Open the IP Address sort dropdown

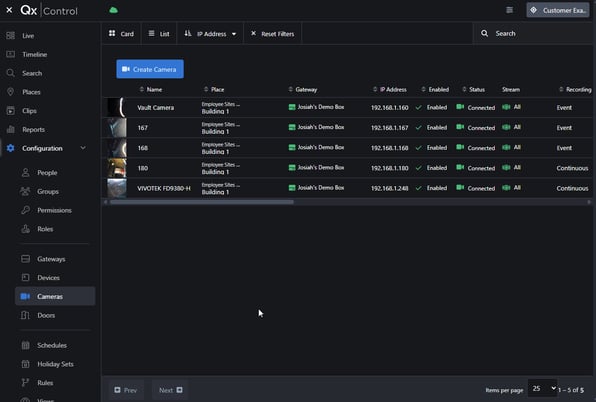210,34
